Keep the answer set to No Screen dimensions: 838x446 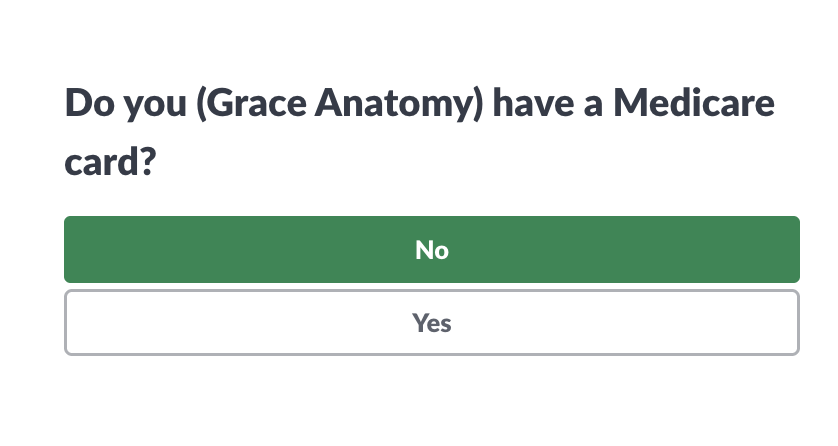click(x=431, y=250)
